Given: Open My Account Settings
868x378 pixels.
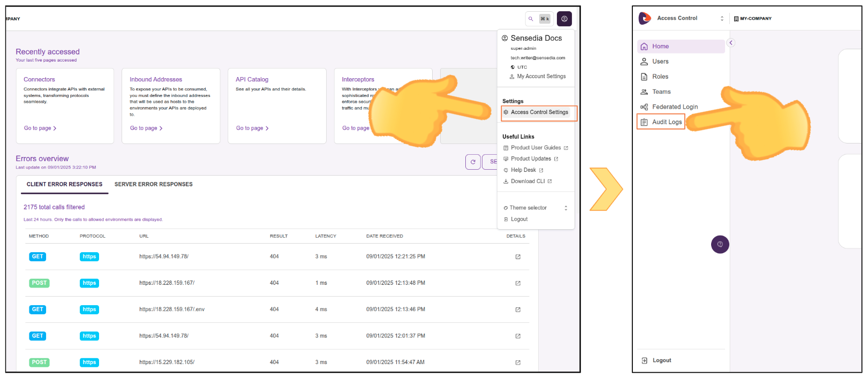Looking at the screenshot, I should (x=541, y=77).
